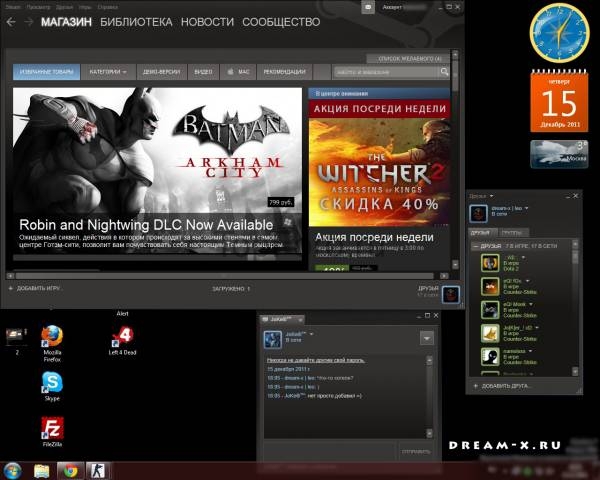This screenshot has height=480, width=600.
Task: Open the dropdown arrow next to the chat partner's name
Action: pos(311,334)
